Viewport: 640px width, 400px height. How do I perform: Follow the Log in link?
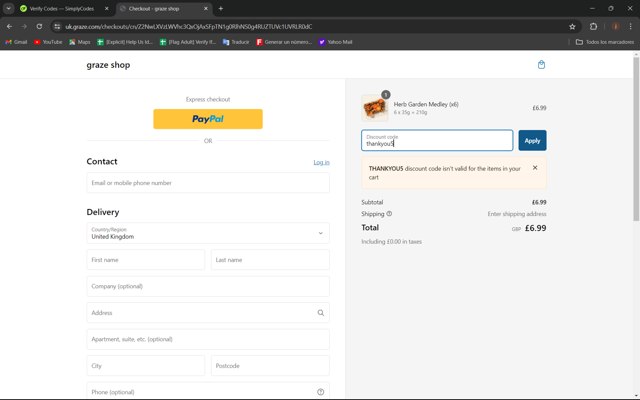click(x=321, y=162)
